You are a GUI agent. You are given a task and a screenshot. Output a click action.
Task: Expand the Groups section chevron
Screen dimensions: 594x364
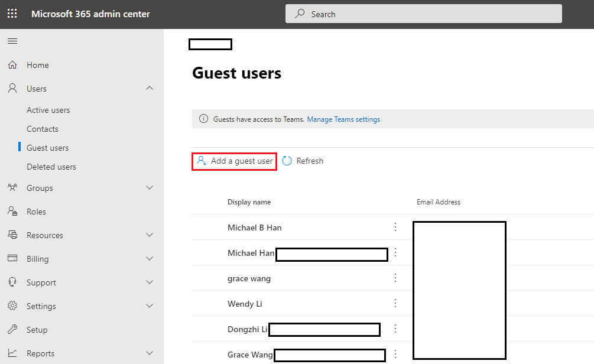pos(150,187)
